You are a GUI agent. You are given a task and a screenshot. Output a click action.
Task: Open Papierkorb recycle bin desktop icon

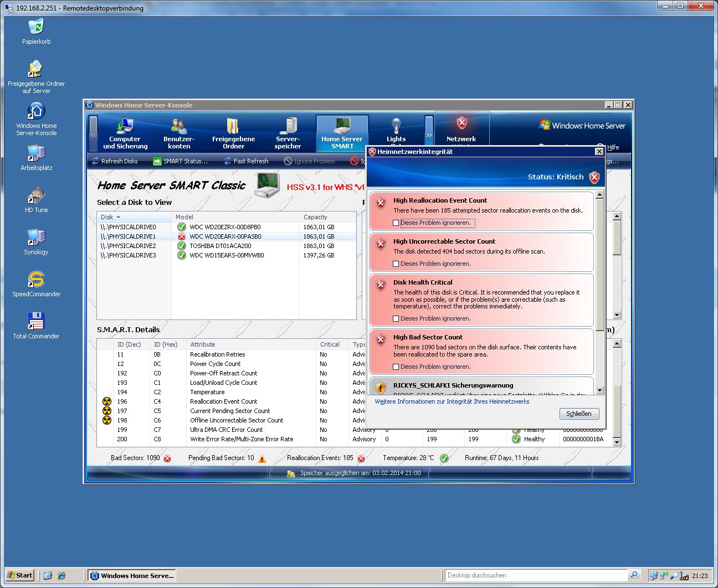36,31
